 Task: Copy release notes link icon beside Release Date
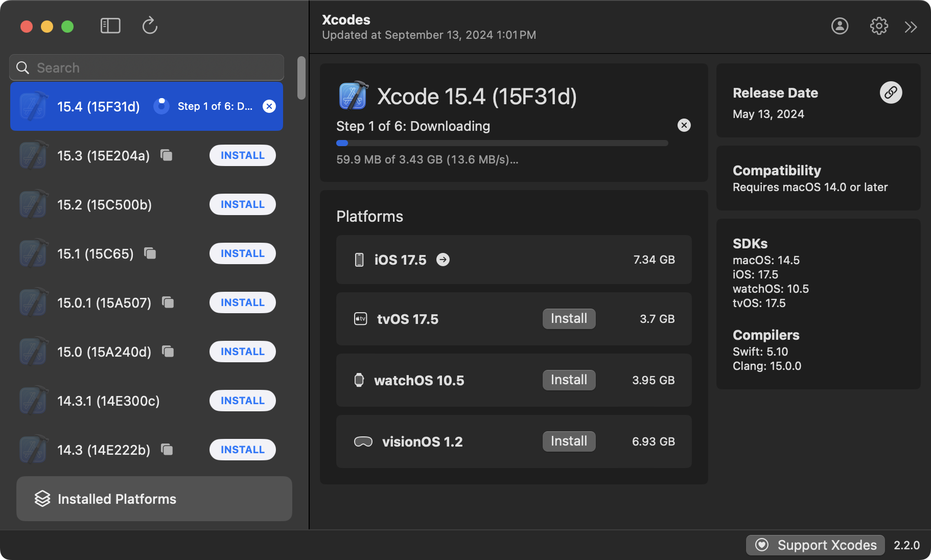point(891,92)
